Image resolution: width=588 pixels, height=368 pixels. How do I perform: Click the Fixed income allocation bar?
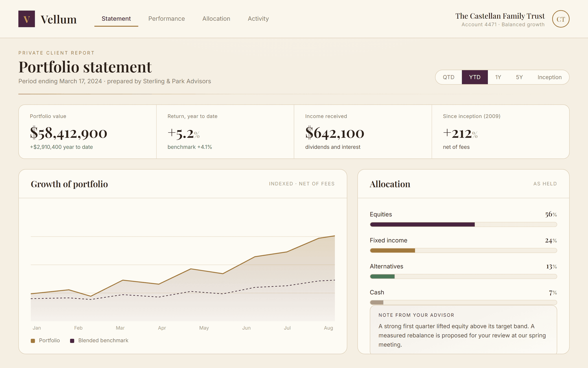[463, 250]
